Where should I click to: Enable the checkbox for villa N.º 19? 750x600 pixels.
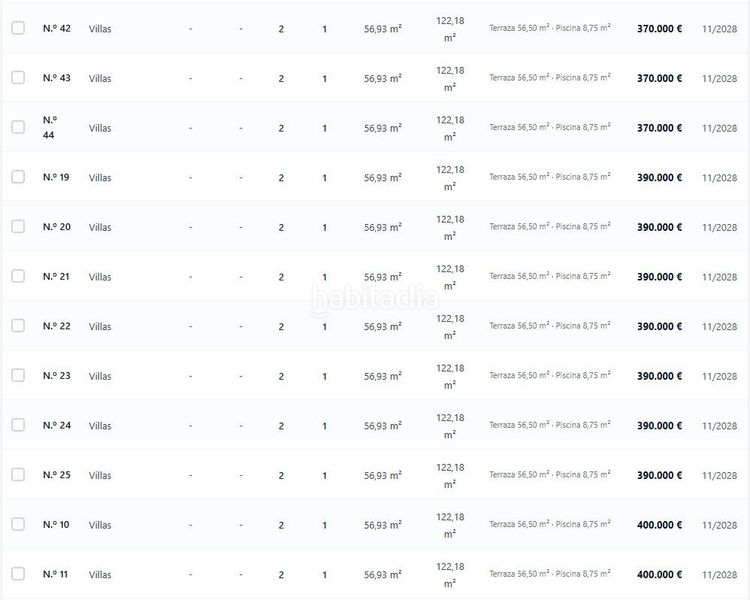point(18,177)
